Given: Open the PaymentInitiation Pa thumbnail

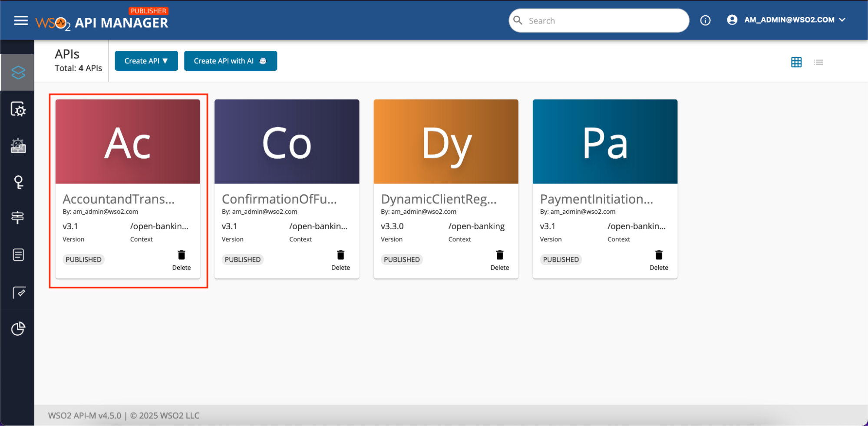Looking at the screenshot, I should pyautogui.click(x=605, y=141).
